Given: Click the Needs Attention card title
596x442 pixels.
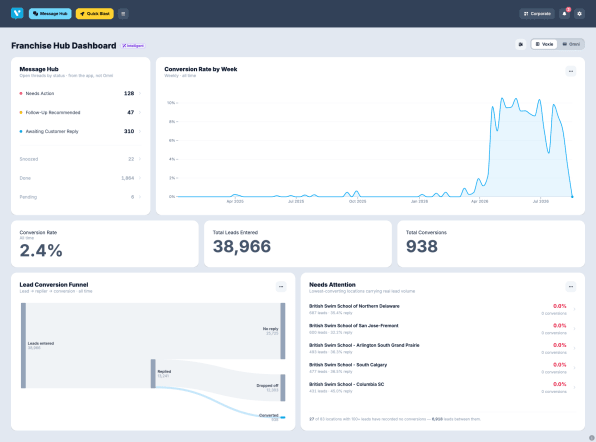Looking at the screenshot, I should 332,285.
